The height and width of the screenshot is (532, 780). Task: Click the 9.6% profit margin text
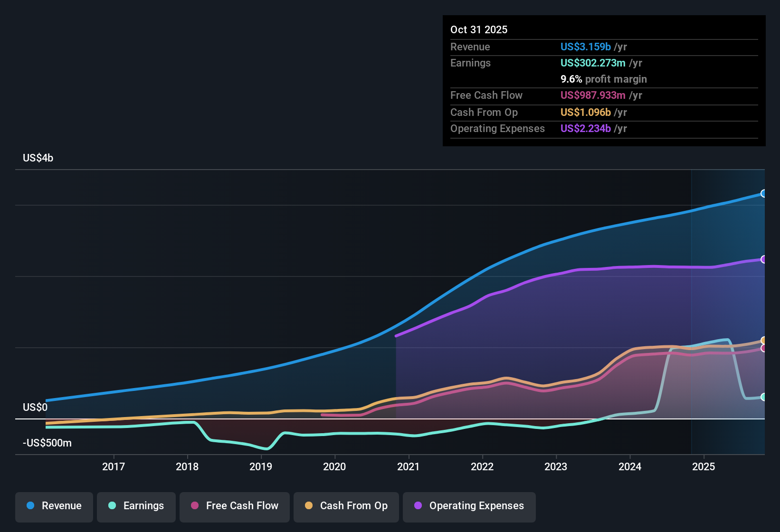603,79
